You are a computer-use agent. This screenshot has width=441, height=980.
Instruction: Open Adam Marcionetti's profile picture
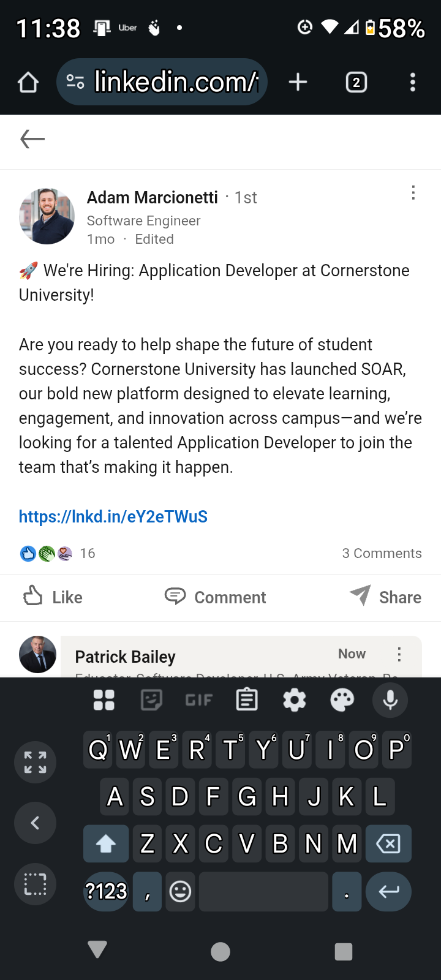click(x=47, y=216)
